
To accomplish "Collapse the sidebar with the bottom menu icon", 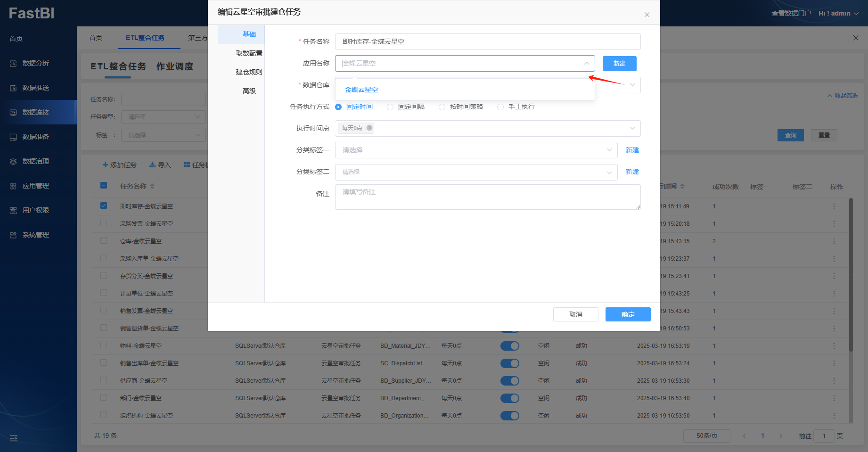I will click(x=14, y=438).
